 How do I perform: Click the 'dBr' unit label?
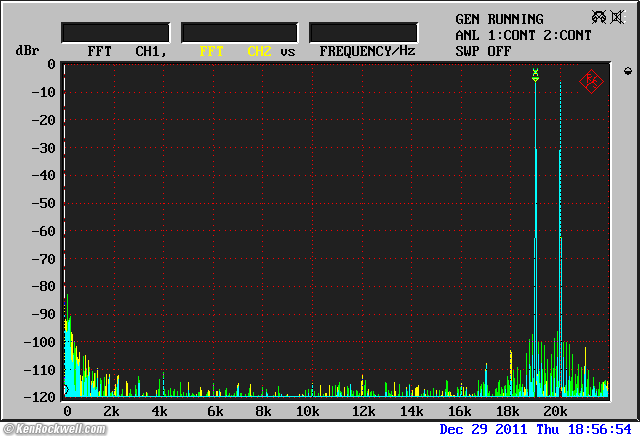[x=27, y=51]
